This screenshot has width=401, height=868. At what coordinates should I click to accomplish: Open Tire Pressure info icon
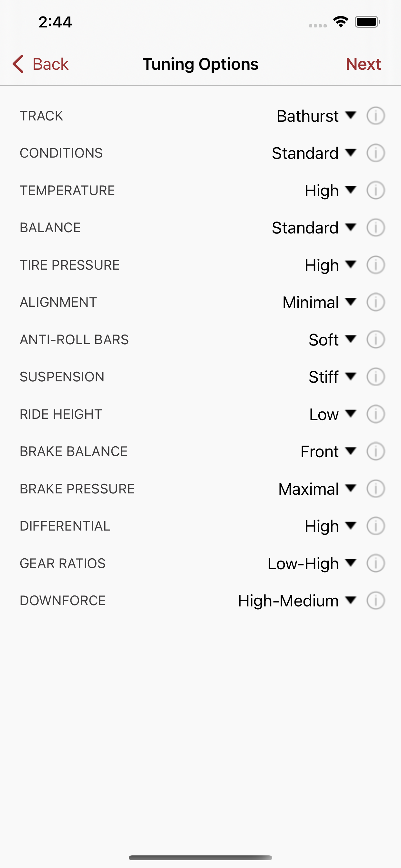coord(375,265)
